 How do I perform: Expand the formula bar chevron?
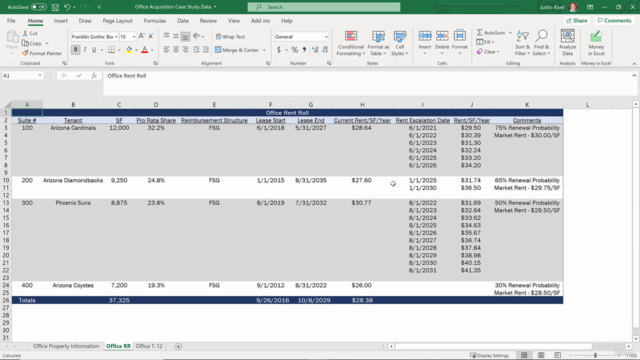tap(634, 76)
